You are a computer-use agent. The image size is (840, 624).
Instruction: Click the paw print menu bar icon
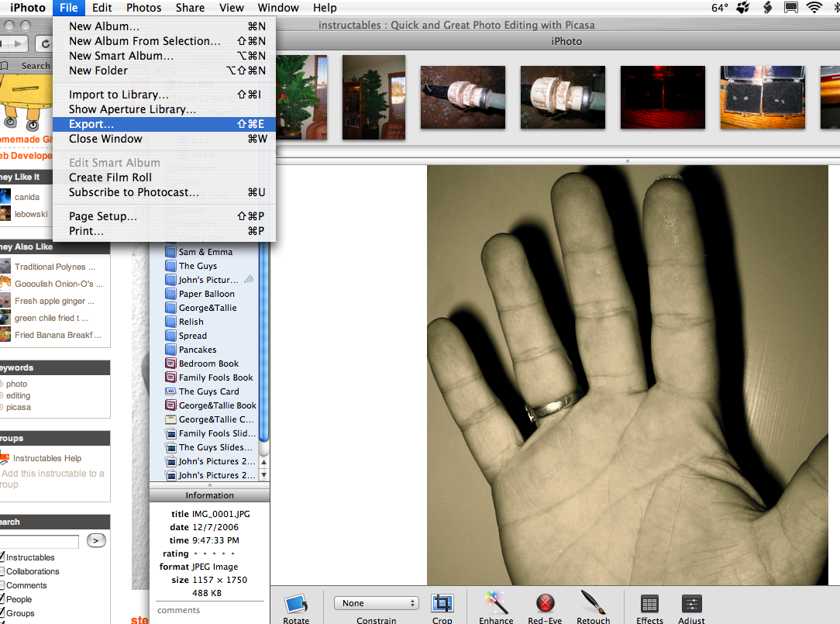[x=743, y=8]
